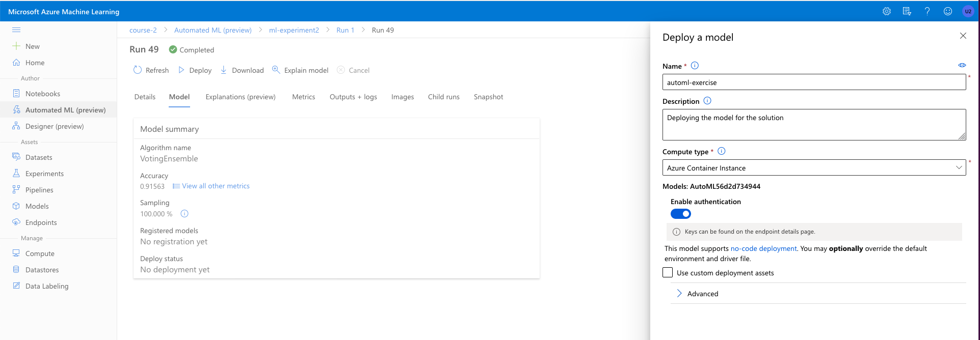
Task: Open the no-code deployment link
Action: pyautogui.click(x=763, y=248)
